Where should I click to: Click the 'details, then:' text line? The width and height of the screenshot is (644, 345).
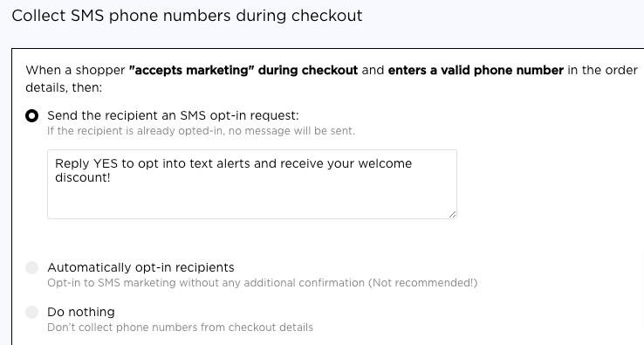64,88
